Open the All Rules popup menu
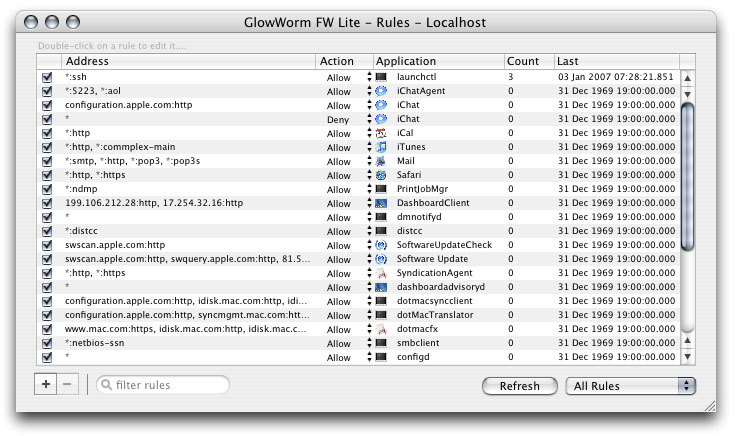 (x=630, y=386)
